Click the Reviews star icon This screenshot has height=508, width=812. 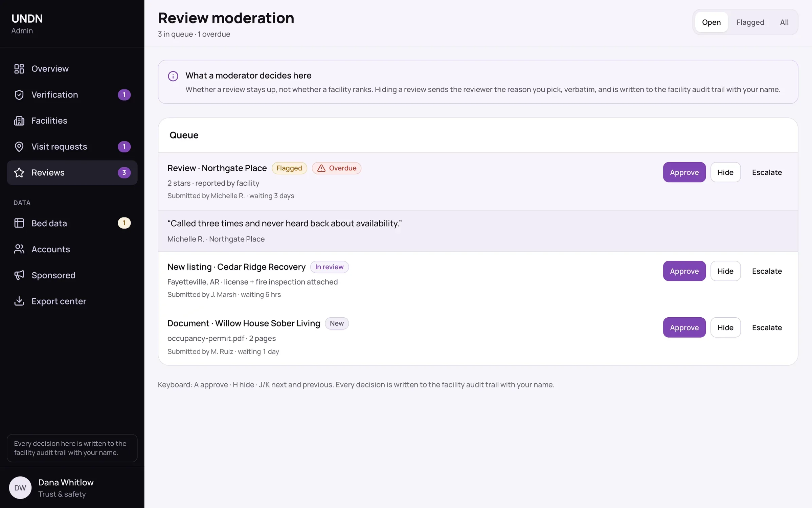pyautogui.click(x=19, y=173)
